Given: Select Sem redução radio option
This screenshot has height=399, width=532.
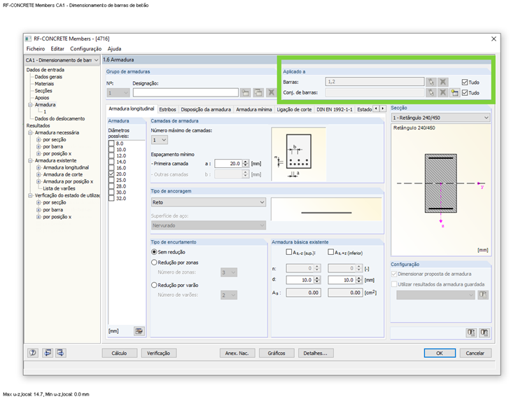Looking at the screenshot, I should click(154, 252).
